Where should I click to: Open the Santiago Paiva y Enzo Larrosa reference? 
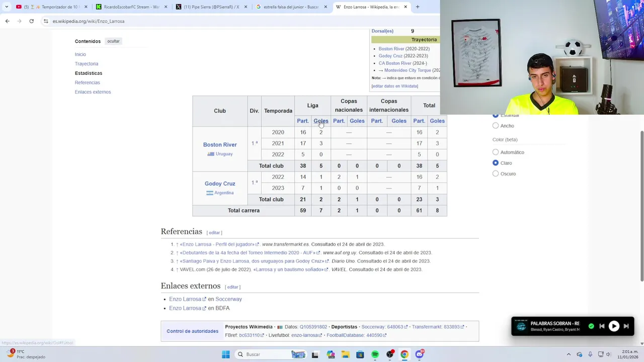(254, 261)
